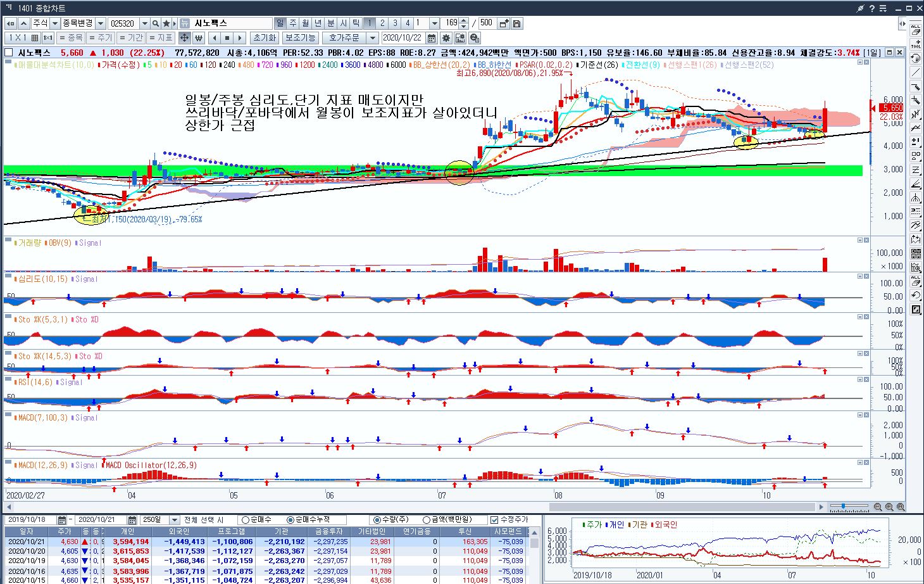Uncheck the 수정주가 checkbox
This screenshot has width=924, height=584.
tap(494, 520)
